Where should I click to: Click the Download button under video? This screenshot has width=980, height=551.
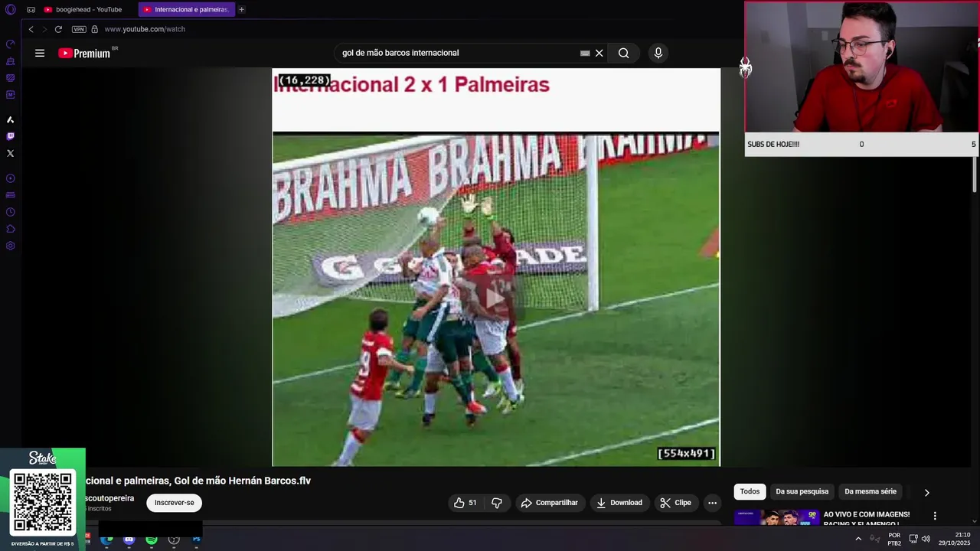click(x=619, y=503)
